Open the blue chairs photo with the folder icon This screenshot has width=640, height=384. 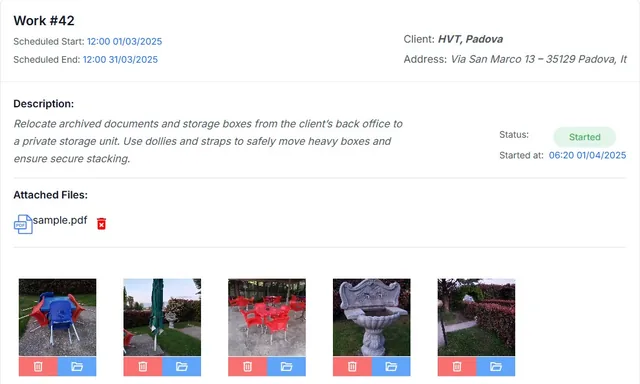[x=77, y=366]
